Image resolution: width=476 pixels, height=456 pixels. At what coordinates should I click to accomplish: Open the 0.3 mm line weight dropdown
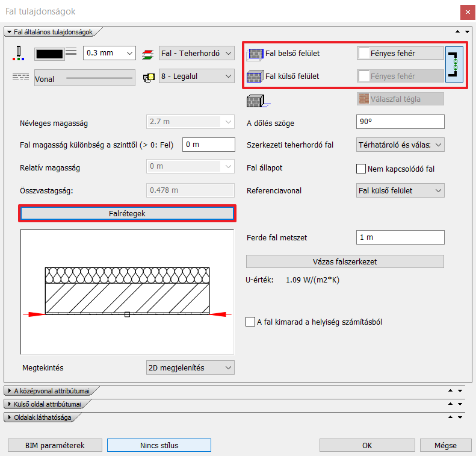[x=109, y=53]
